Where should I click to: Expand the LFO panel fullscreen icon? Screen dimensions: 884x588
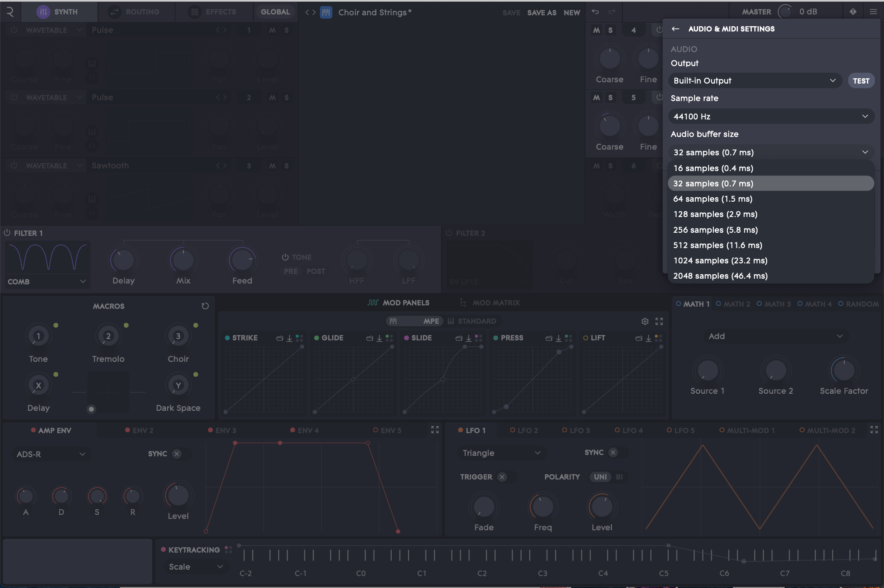tap(874, 430)
